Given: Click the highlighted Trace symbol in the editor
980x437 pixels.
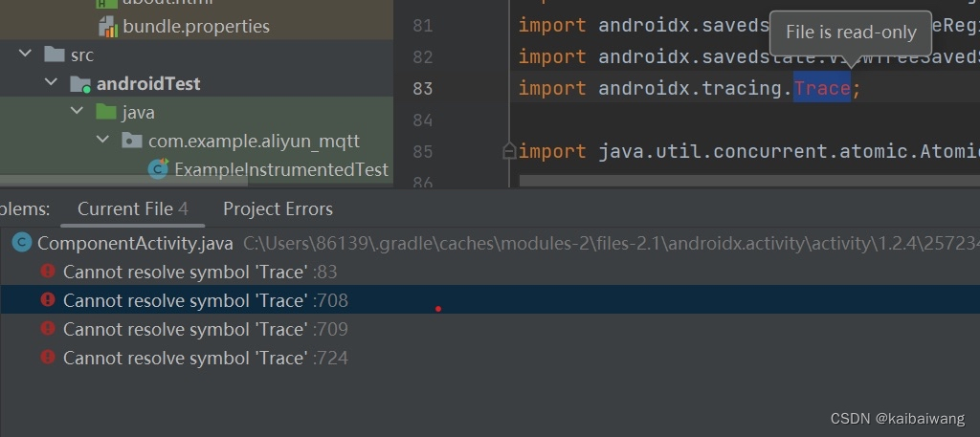Looking at the screenshot, I should click(821, 88).
